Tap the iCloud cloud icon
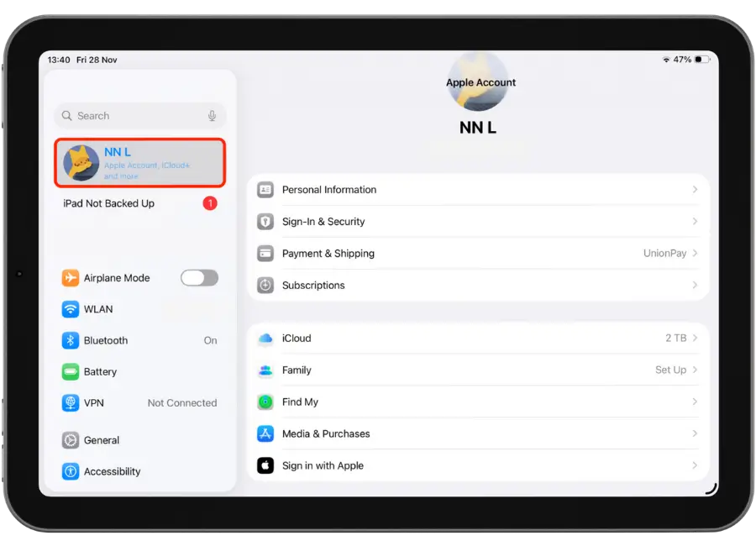The width and height of the screenshot is (756, 546). tap(265, 339)
